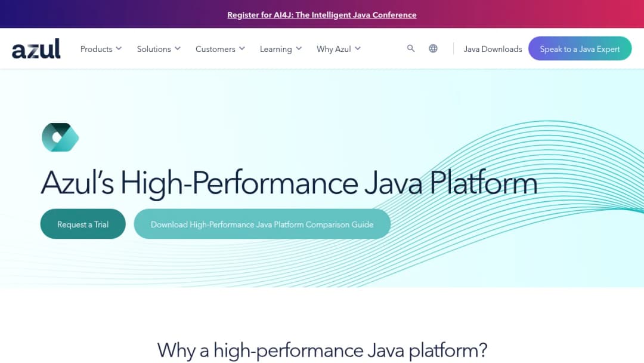This screenshot has height=363, width=644.
Task: Go to Java Downloads
Action: point(493,49)
